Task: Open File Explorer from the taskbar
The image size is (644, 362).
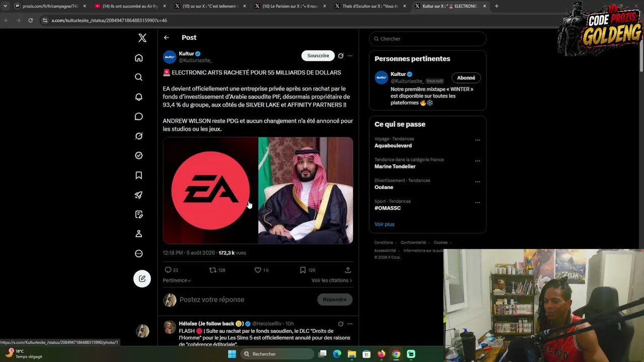Action: click(x=352, y=354)
